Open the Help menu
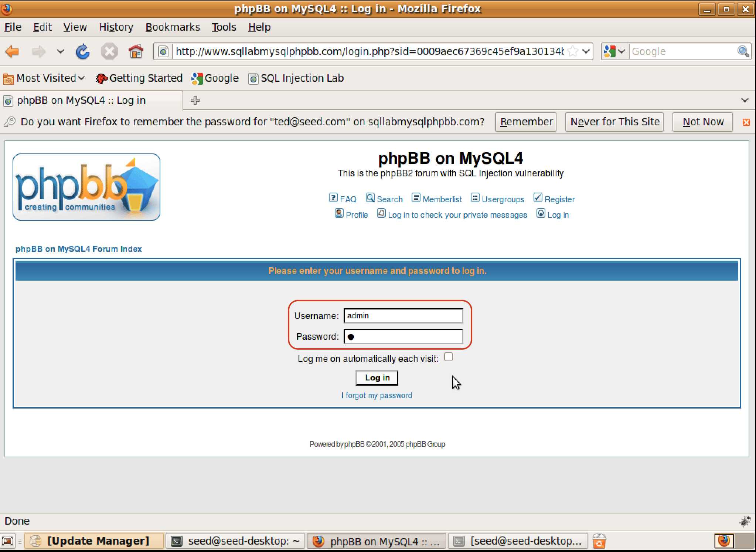 259,27
